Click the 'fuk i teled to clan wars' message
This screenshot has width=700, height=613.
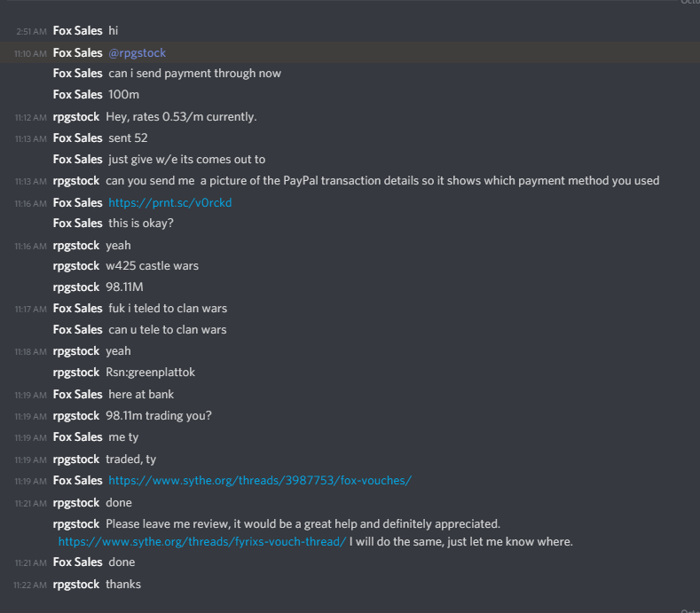(168, 308)
